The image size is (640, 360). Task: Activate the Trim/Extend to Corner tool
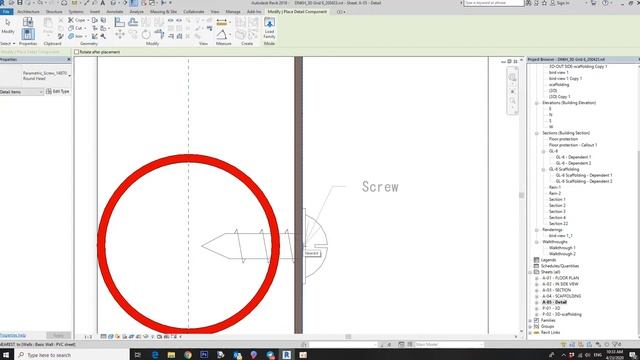tap(160, 35)
